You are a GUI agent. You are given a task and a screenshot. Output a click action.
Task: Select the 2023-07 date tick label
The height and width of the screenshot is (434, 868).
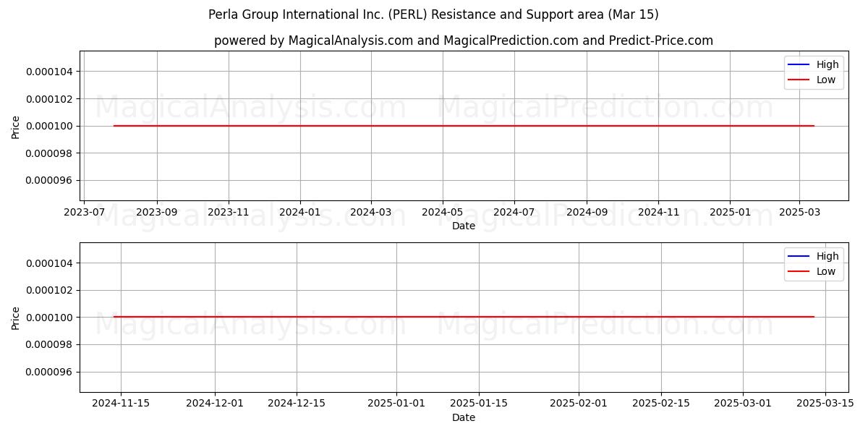pos(85,212)
